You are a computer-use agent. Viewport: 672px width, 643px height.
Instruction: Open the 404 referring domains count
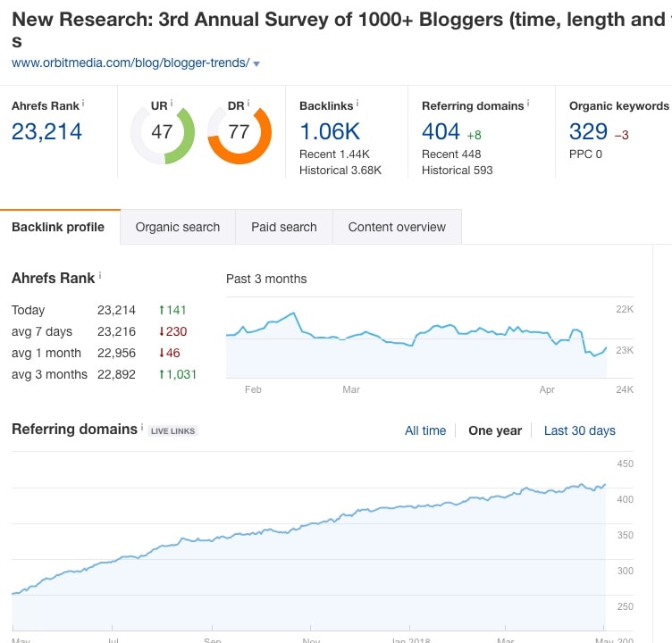(x=441, y=131)
